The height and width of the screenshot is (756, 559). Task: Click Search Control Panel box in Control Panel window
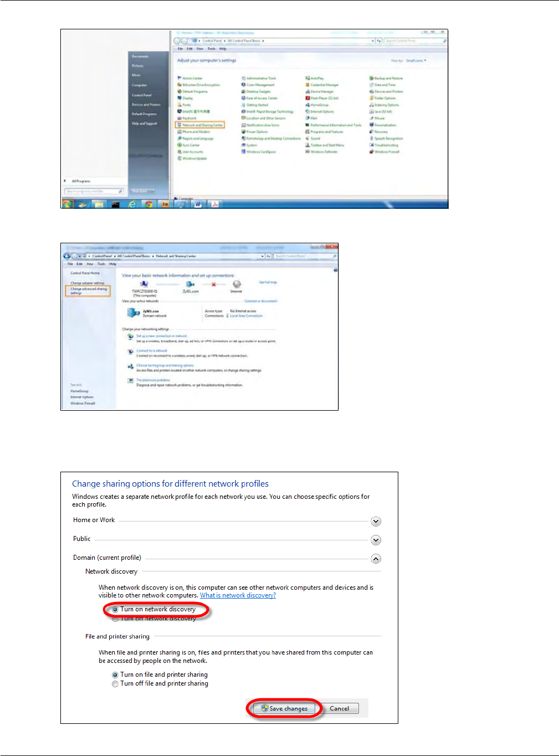(x=416, y=40)
